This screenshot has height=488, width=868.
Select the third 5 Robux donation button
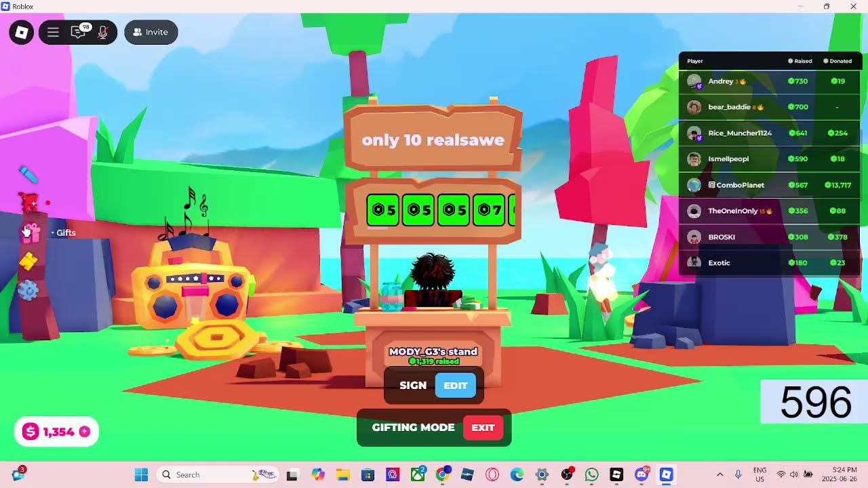(454, 210)
